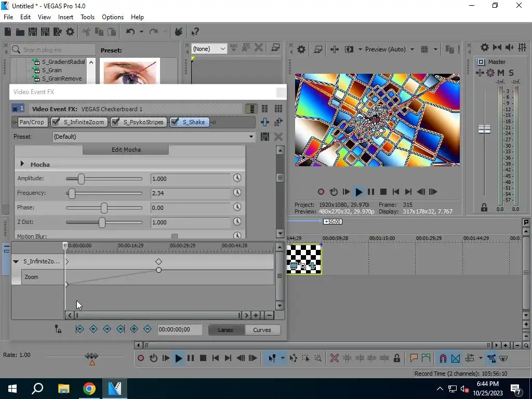
Task: Switch keyframe view to Curves
Action: click(x=262, y=330)
